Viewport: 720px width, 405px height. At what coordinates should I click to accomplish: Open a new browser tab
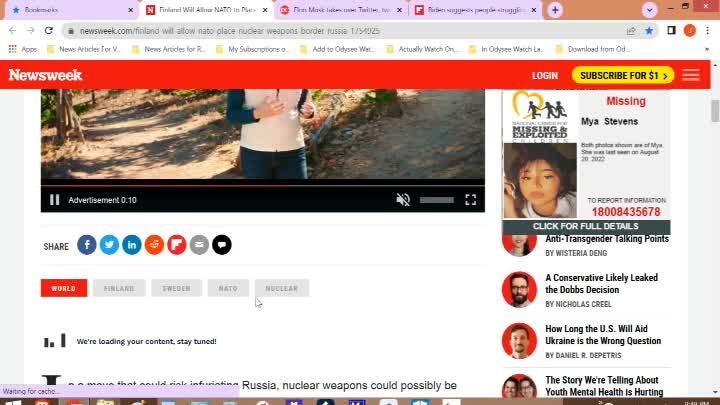coord(555,10)
